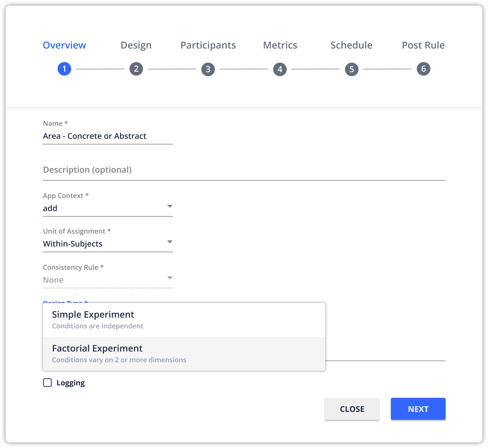The image size is (488, 448).
Task: Select the Simple Experiment option
Action: click(184, 319)
